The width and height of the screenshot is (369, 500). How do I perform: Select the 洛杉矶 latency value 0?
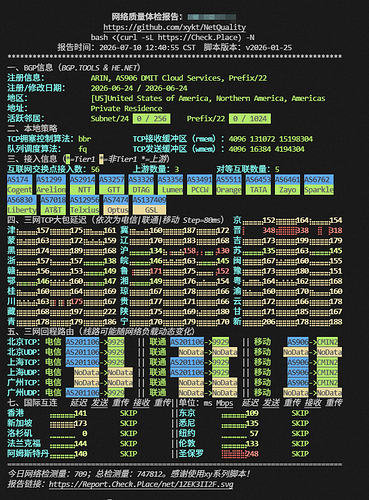(85, 434)
